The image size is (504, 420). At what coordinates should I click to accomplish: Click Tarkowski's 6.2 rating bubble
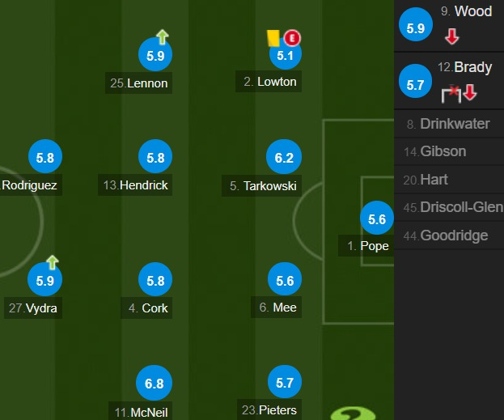tap(284, 159)
